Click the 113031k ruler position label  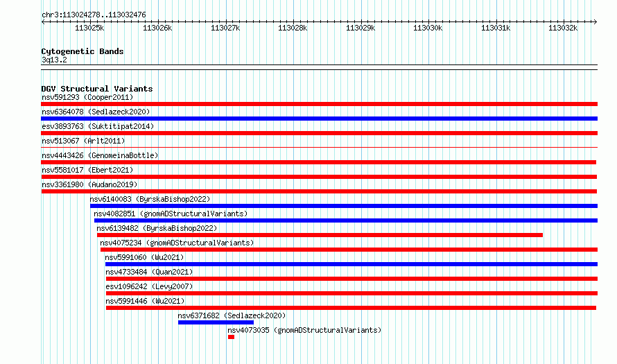[x=496, y=28]
